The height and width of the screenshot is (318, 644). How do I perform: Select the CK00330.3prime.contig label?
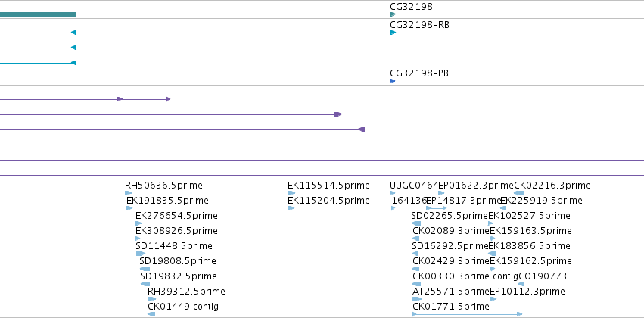pos(465,276)
